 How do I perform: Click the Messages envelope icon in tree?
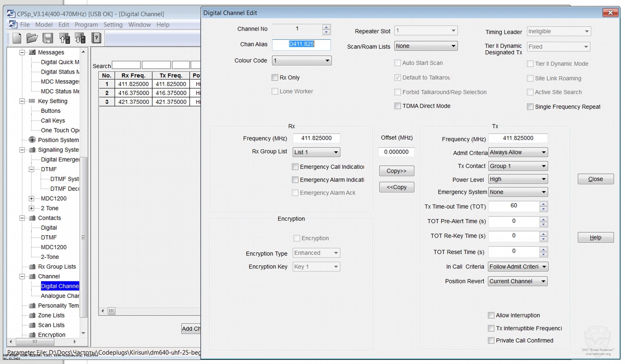[32, 52]
